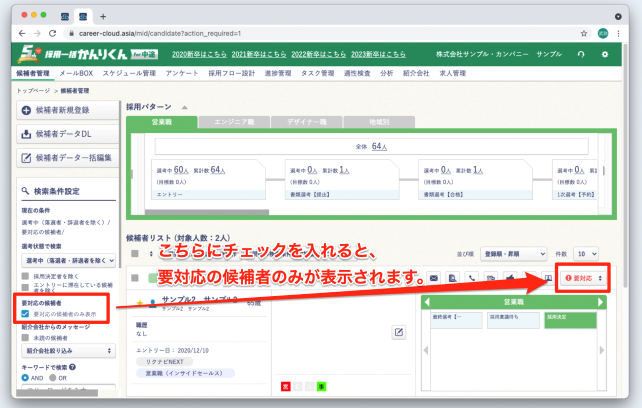The image size is (642, 408).
Task: Bookmark this page with the star icon
Action: pyautogui.click(x=584, y=34)
